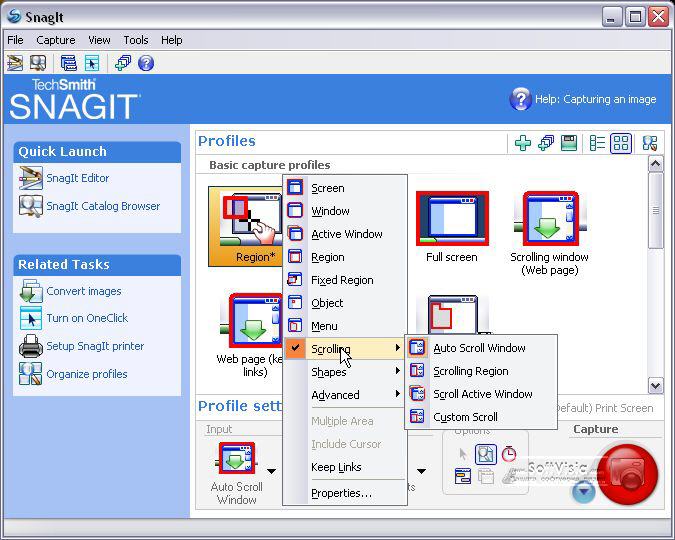
Task: Expand the Scrolling submenu
Action: [345, 349]
